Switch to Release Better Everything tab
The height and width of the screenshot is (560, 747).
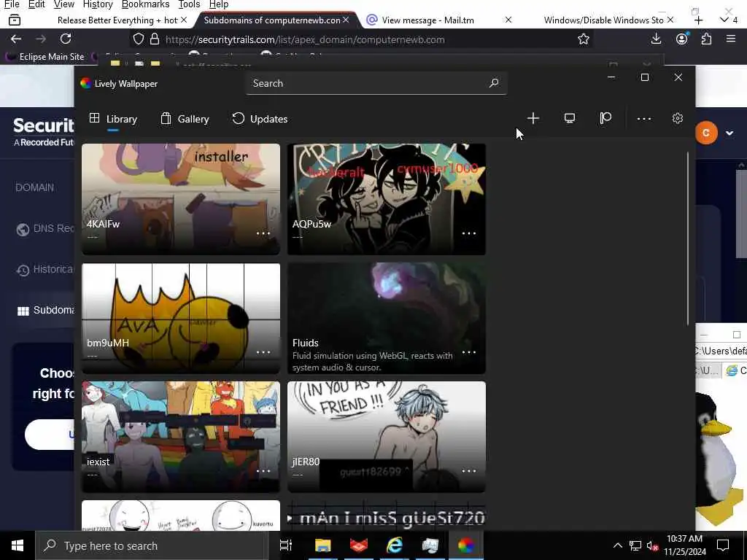coord(117,20)
